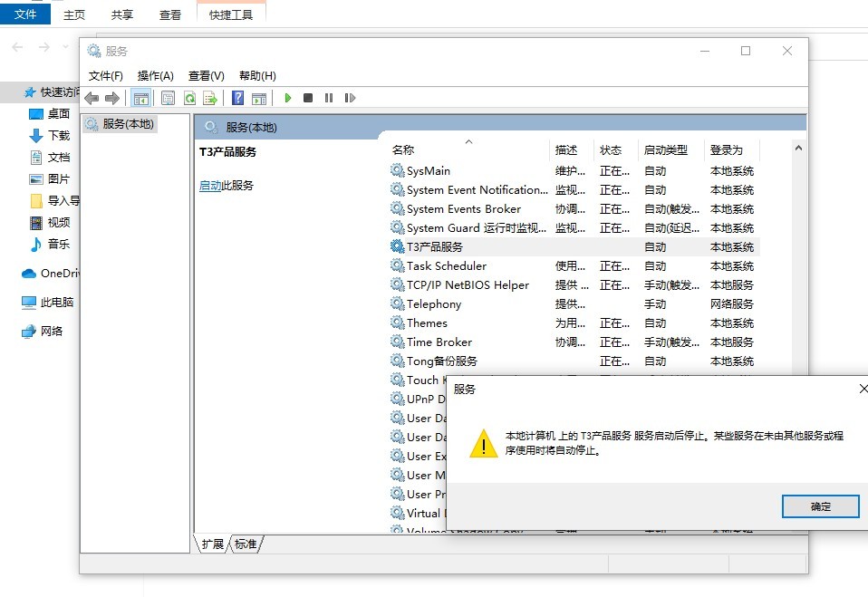Image resolution: width=868 pixels, height=597 pixels.
Task: Select TCP/IP NetBIOS Helper service
Action: tap(574, 285)
